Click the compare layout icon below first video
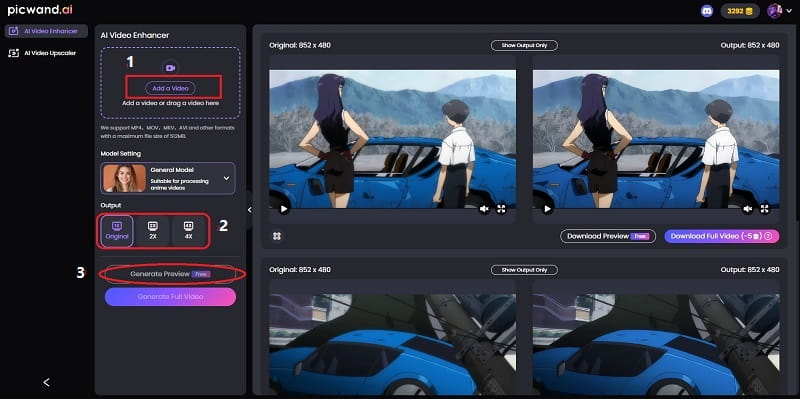The image size is (800, 399). tap(277, 236)
